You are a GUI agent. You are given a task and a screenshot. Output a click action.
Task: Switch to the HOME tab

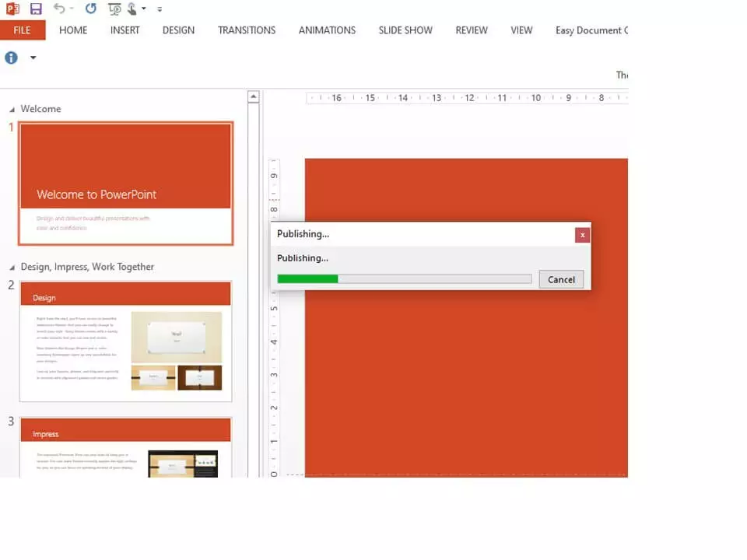coord(73,30)
